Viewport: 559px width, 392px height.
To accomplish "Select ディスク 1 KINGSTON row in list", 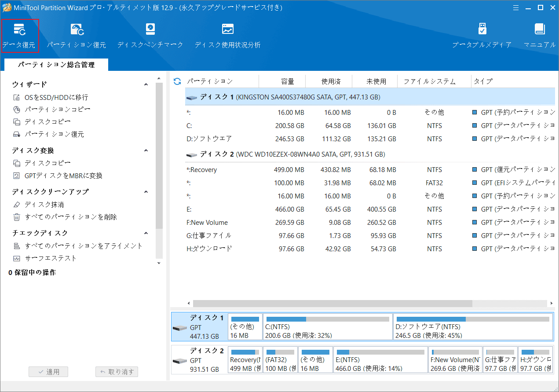I will [x=370, y=97].
